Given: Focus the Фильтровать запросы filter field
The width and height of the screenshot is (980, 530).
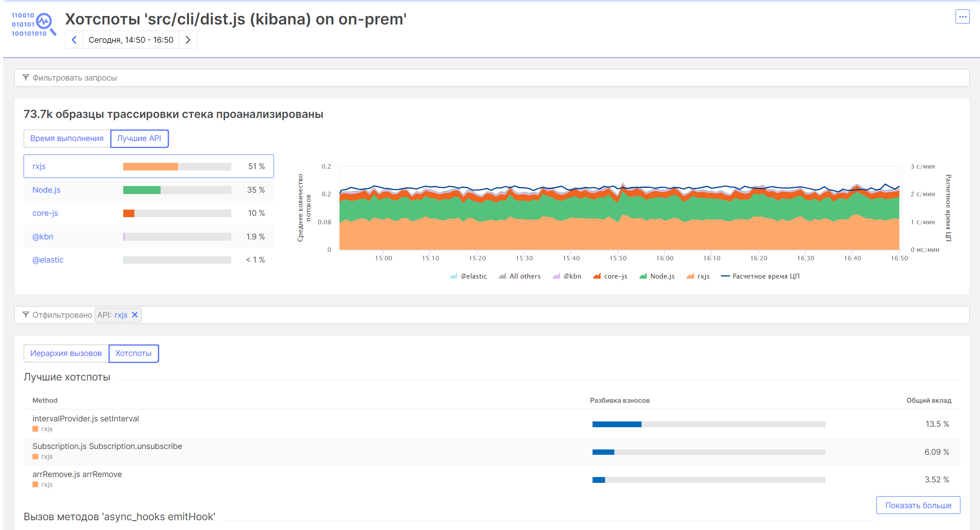Looking at the screenshot, I should pyautogui.click(x=489, y=78).
